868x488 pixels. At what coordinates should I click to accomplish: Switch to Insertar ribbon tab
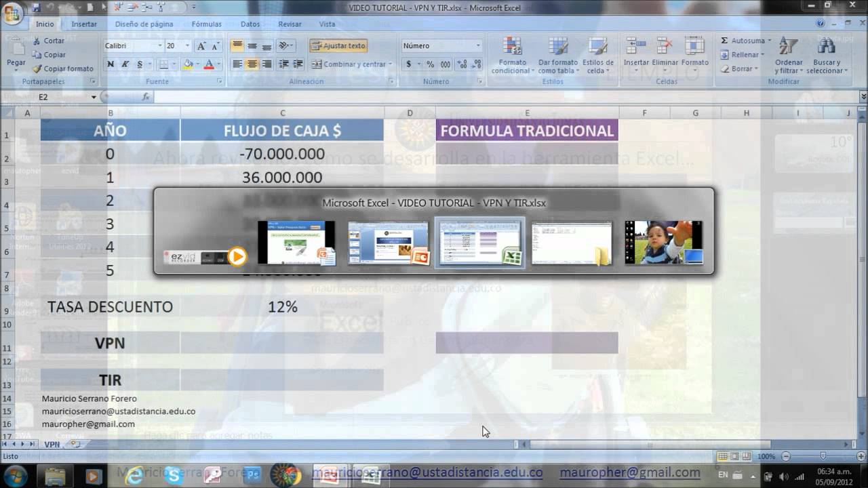[x=84, y=24]
